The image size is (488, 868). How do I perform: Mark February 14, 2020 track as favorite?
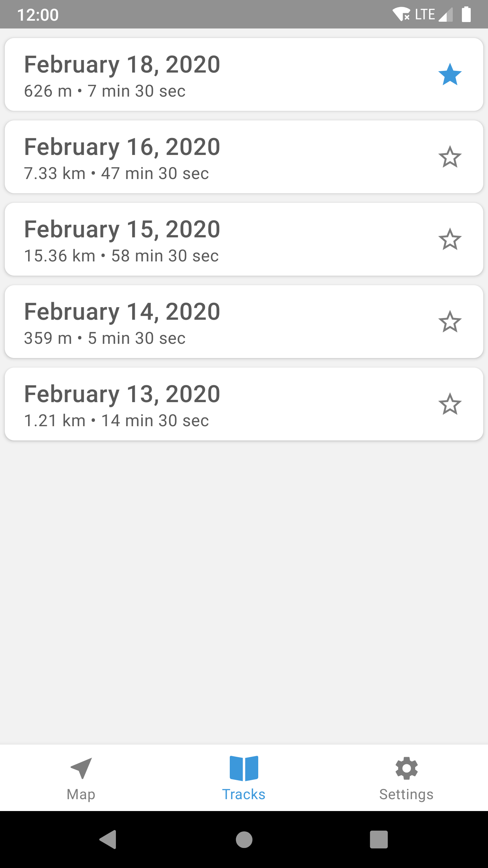click(x=450, y=321)
